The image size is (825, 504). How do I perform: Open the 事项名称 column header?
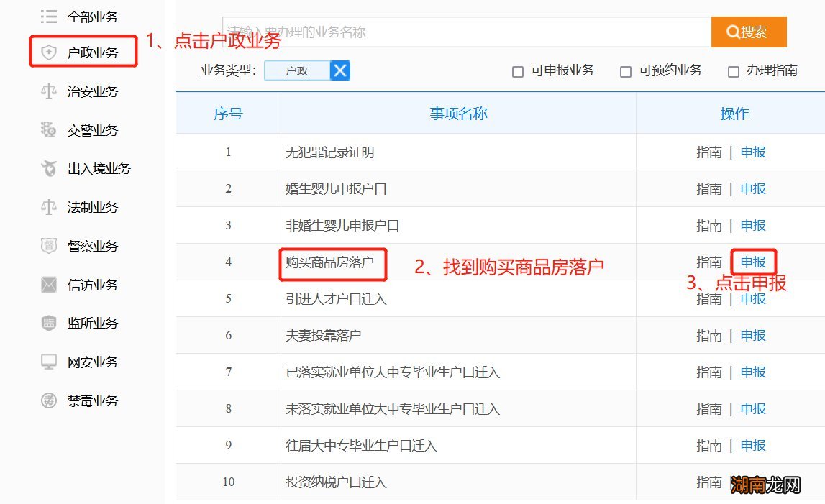click(x=457, y=114)
